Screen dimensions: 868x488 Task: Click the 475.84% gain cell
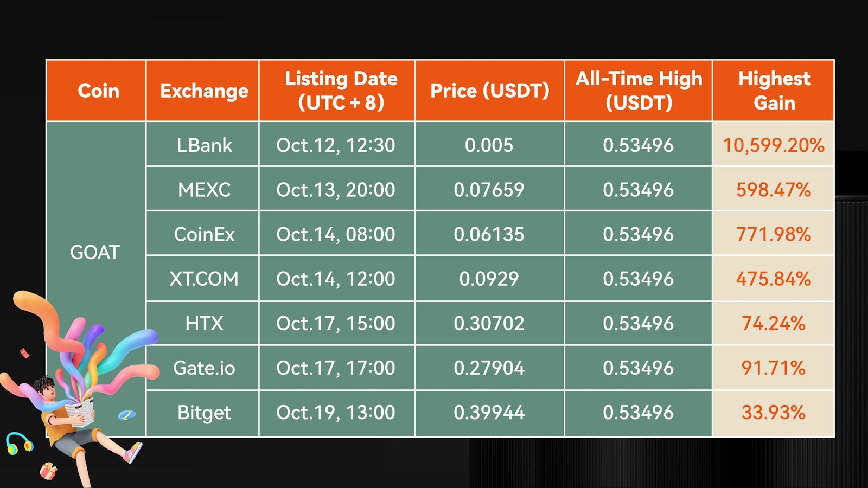click(773, 279)
